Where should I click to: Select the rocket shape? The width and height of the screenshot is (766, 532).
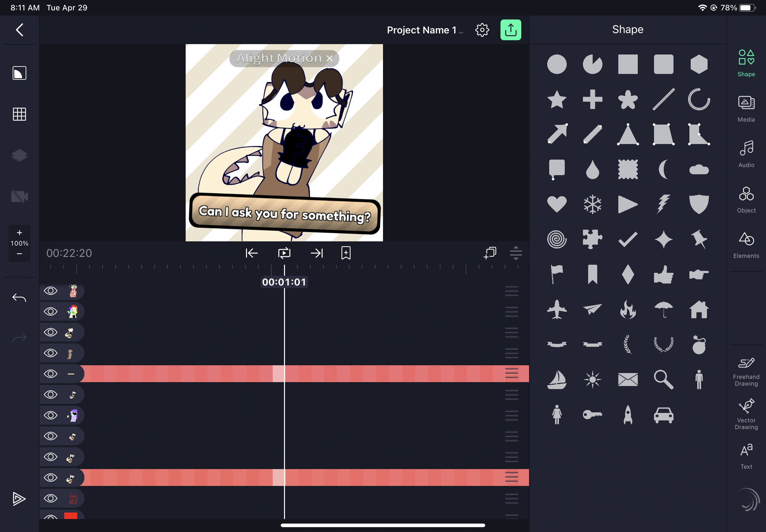628,415
